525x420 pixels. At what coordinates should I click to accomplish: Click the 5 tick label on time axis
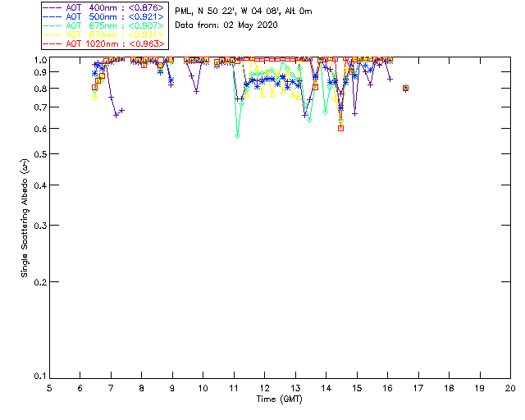(x=49, y=387)
